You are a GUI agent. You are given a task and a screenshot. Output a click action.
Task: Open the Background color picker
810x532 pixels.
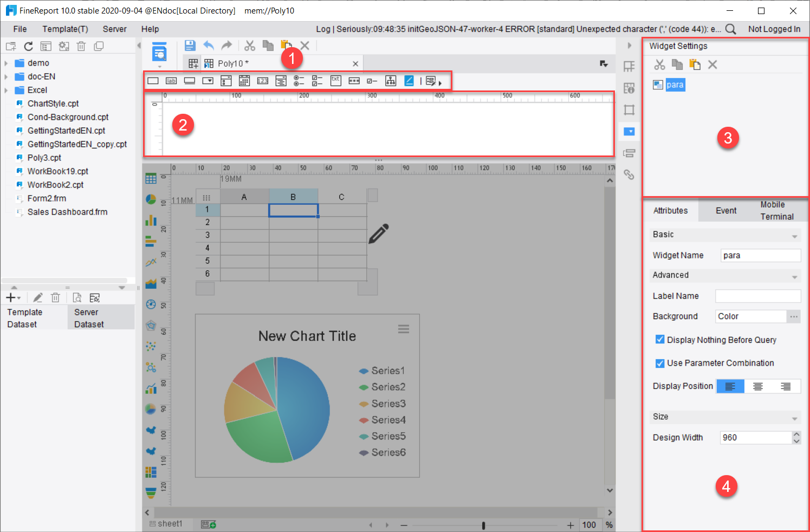794,316
